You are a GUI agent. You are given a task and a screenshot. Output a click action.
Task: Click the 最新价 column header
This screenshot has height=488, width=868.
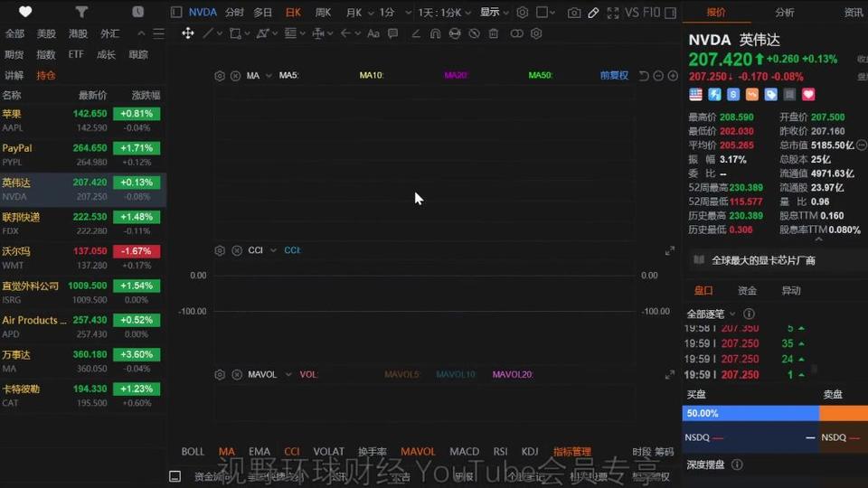(92, 95)
